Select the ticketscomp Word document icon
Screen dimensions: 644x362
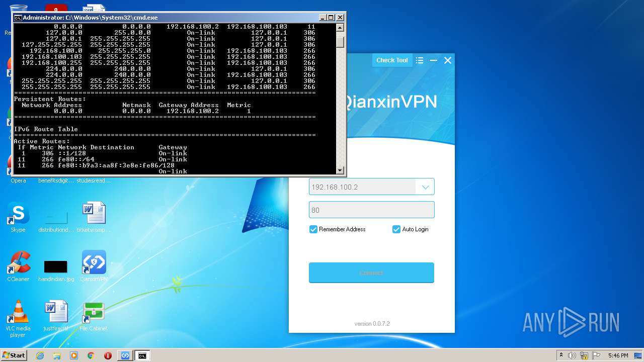click(94, 218)
